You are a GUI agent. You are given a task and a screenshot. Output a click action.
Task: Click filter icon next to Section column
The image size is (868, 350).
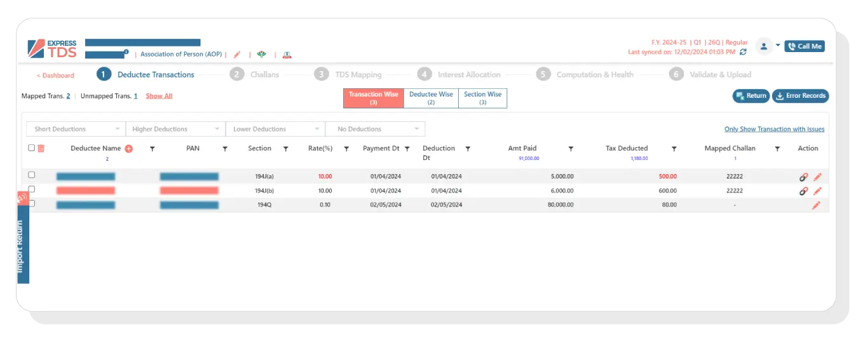(285, 149)
